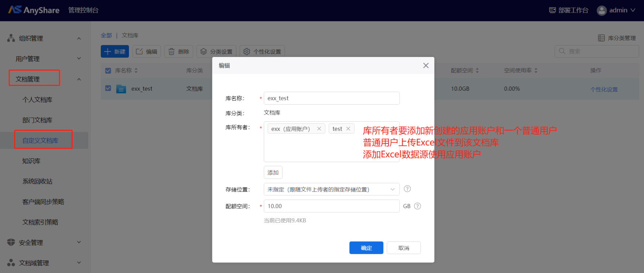Open the 部署工作台 deployment workbench
The image size is (644, 273).
[x=569, y=10]
